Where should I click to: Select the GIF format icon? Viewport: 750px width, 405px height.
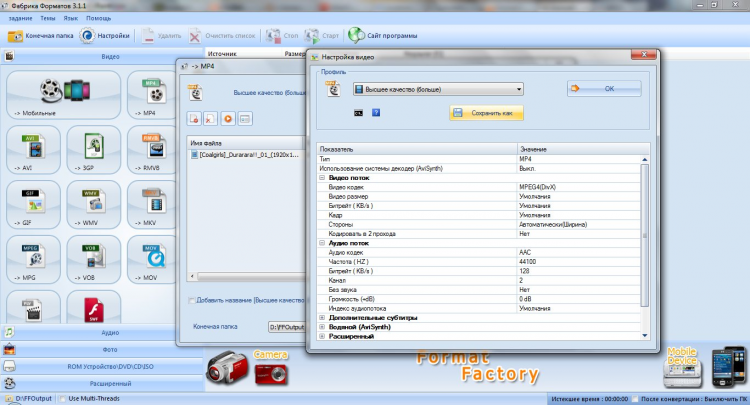(33, 205)
